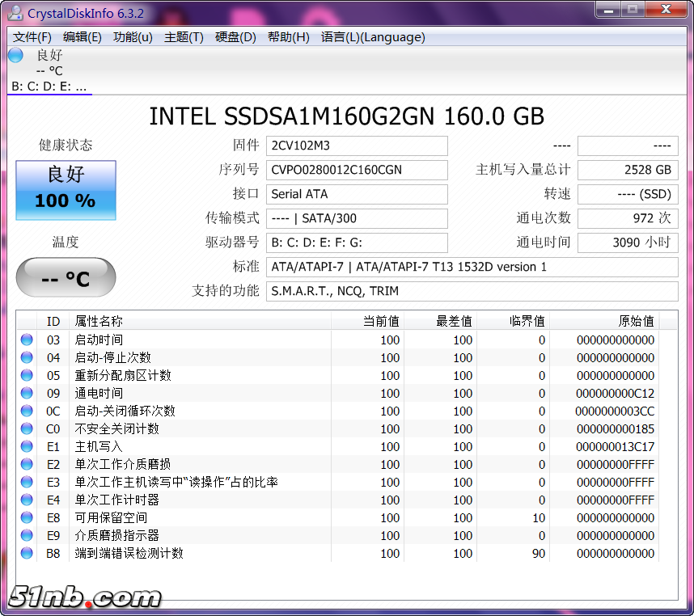Screen dimensions: 694x616
Task: Click the 临界值 column header
Action: pos(513,321)
